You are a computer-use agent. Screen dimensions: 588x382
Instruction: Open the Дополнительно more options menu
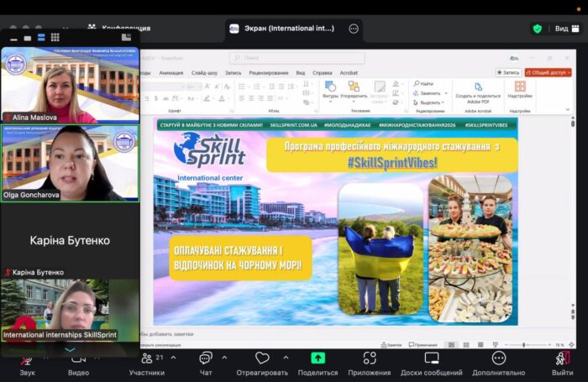[498, 359]
